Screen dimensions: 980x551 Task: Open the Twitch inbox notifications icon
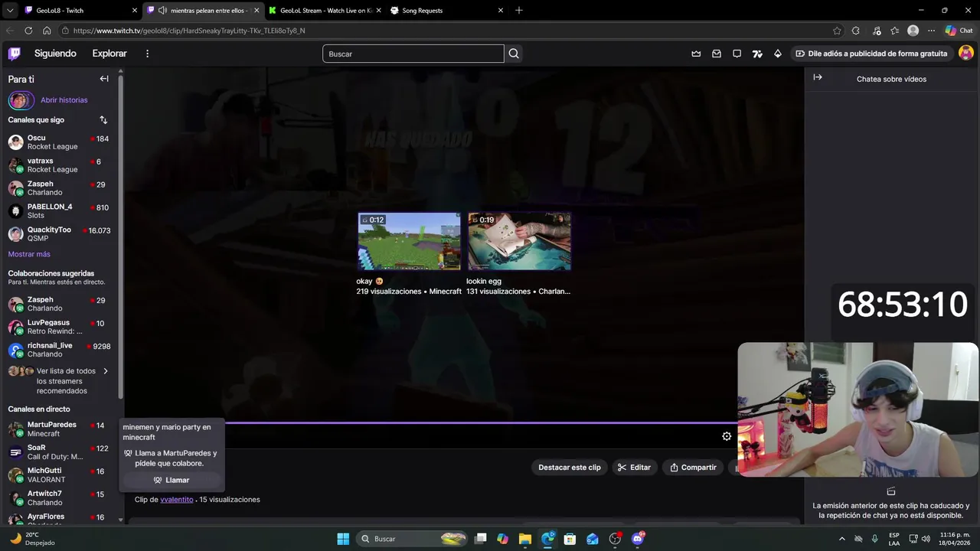point(717,54)
